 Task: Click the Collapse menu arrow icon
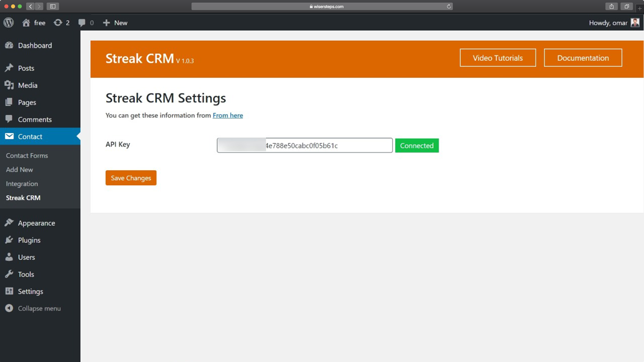point(9,308)
